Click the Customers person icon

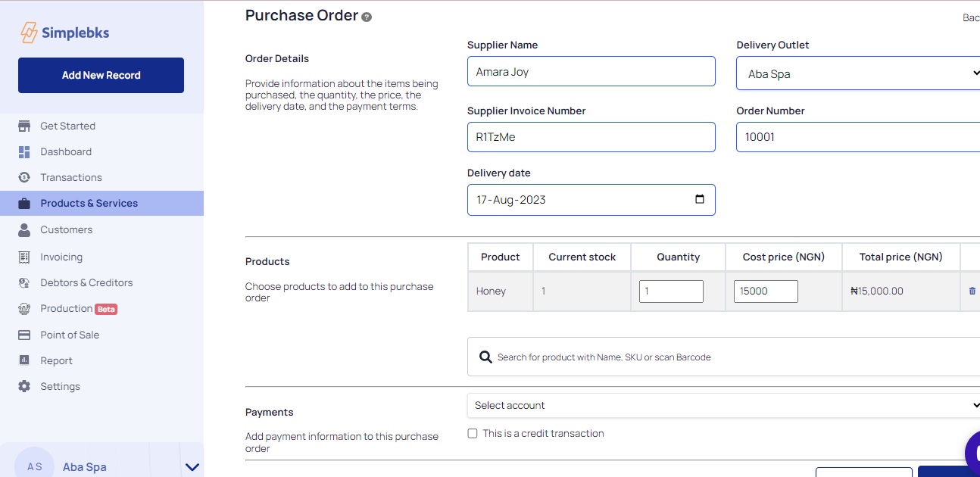[24, 229]
